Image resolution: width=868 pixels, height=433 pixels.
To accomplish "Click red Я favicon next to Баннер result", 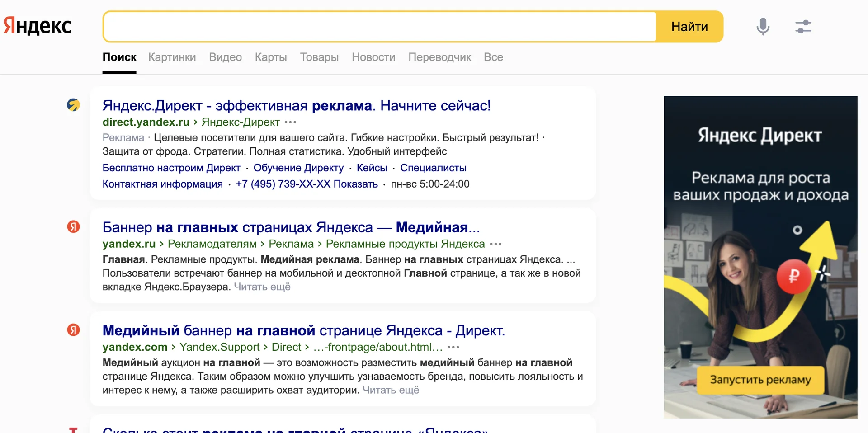I will (x=73, y=226).
